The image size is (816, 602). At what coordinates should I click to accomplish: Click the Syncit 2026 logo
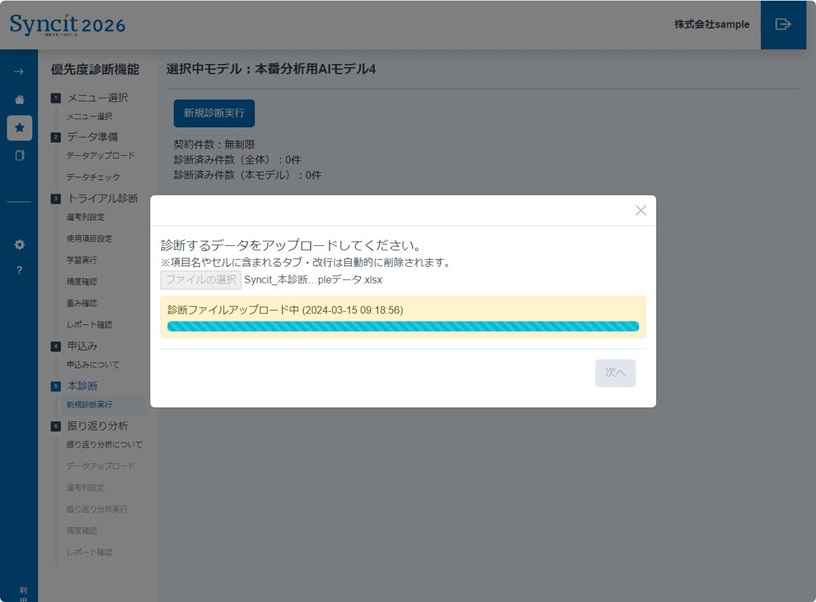(68, 24)
